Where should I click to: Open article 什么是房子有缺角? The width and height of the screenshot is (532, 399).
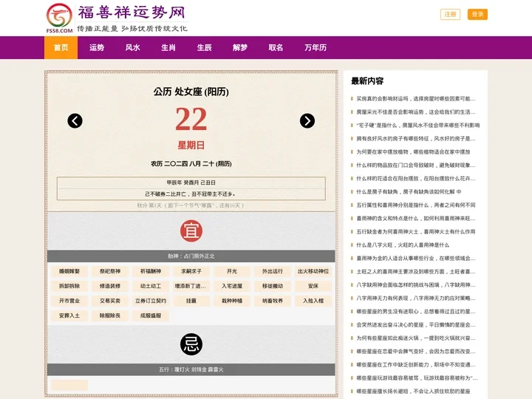click(x=409, y=191)
